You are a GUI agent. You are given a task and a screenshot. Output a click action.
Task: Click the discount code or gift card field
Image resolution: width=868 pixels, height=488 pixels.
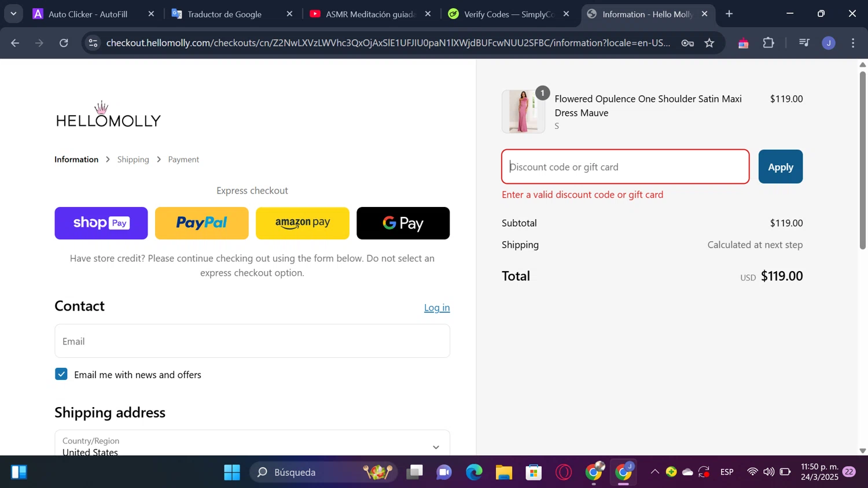[626, 167]
